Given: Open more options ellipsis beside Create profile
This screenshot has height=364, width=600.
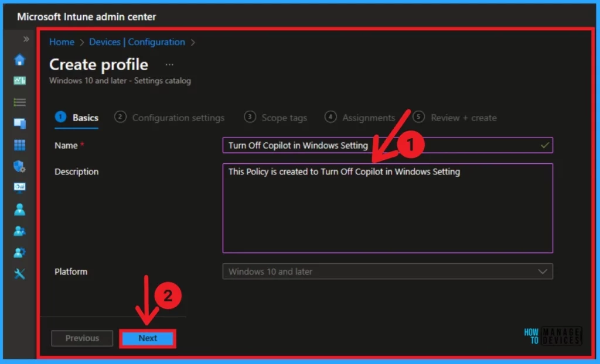Looking at the screenshot, I should (x=169, y=64).
